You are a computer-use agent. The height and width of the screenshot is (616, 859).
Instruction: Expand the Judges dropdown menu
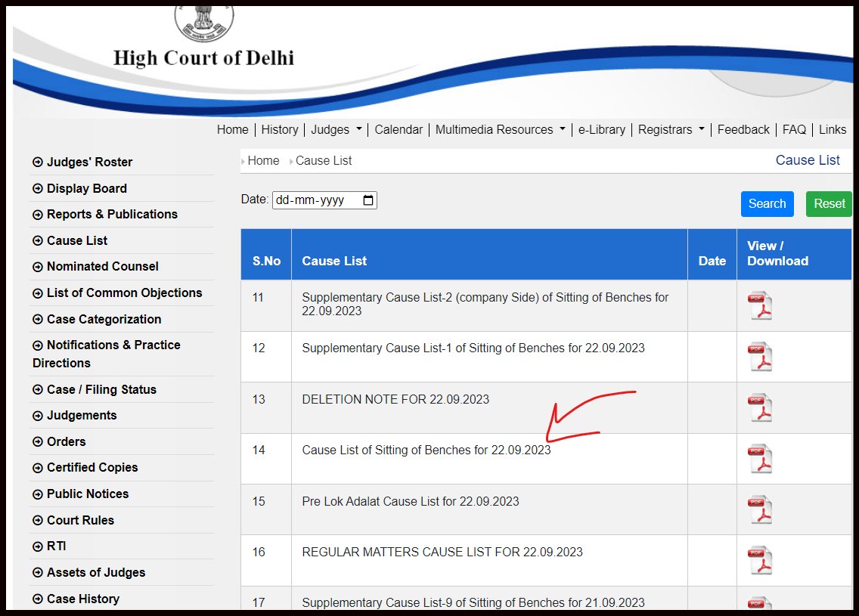336,130
